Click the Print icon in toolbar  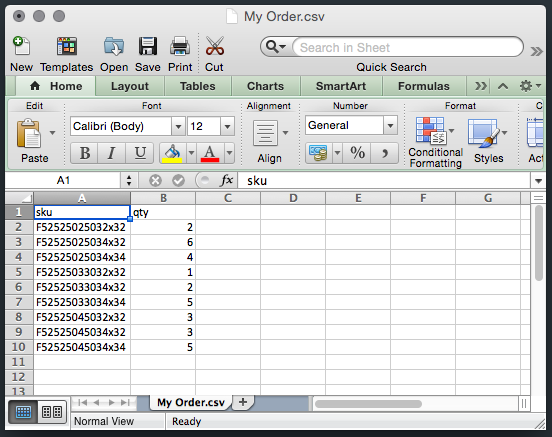point(180,46)
